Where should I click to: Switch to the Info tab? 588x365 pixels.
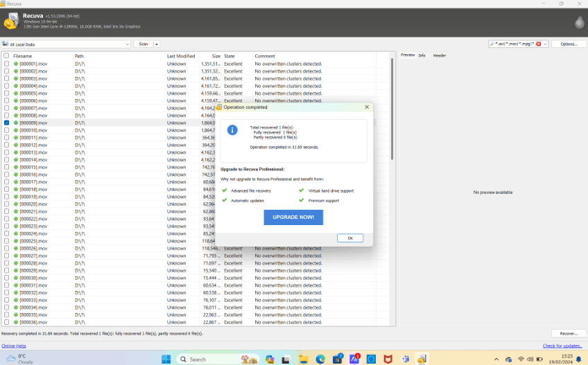(422, 55)
